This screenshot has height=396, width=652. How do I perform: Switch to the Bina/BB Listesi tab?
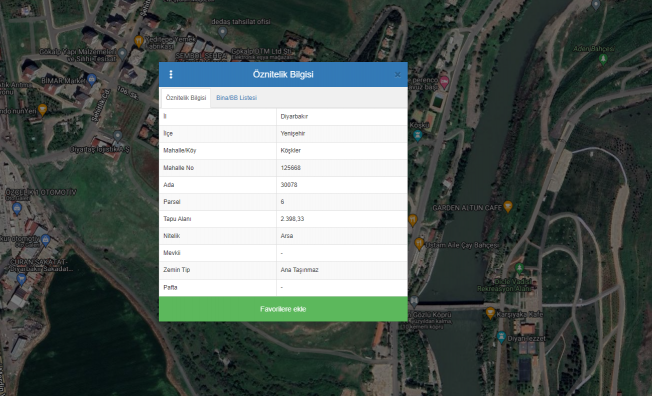click(236, 98)
